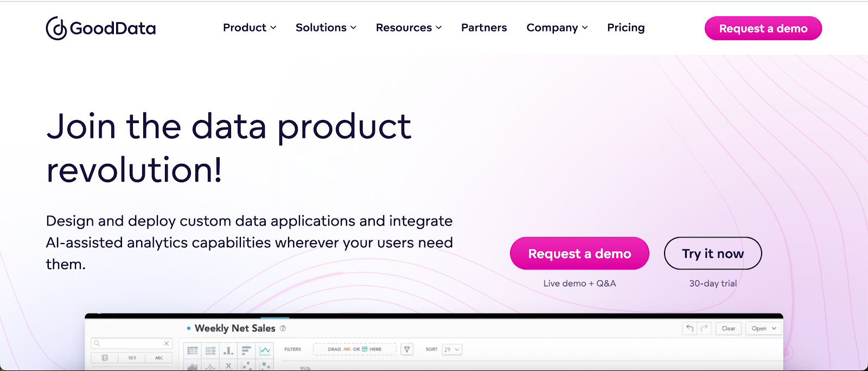The image size is (868, 371).
Task: Select the table visualization icon
Action: (193, 350)
